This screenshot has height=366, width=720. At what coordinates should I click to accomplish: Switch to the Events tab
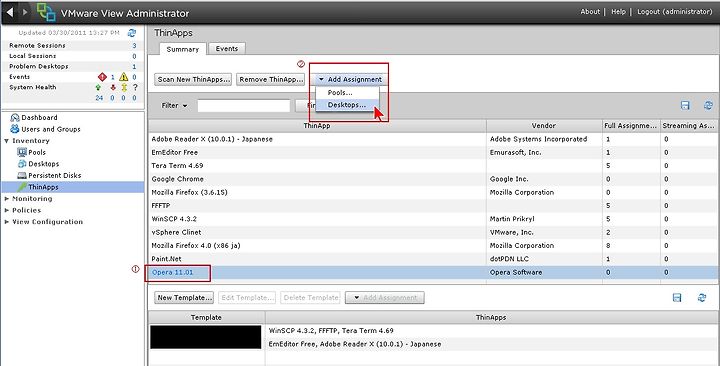(227, 48)
